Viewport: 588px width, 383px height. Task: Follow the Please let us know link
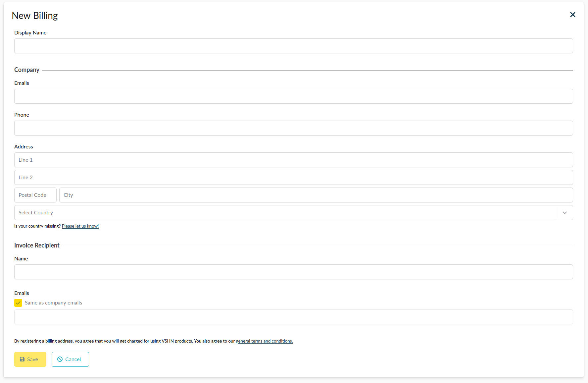tap(80, 226)
